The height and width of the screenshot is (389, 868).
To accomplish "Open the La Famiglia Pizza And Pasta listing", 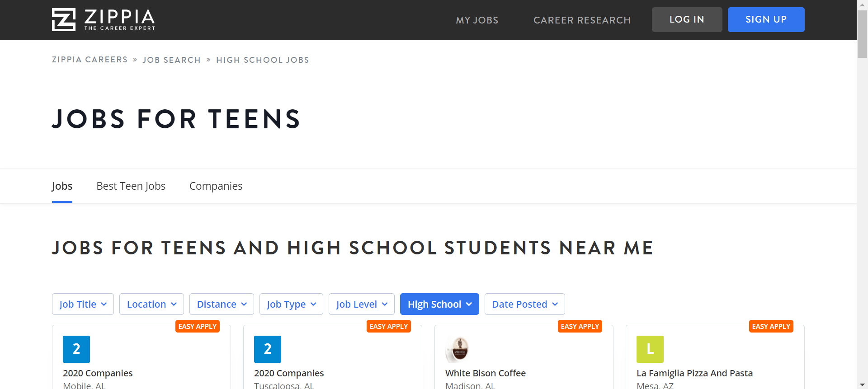I will [715, 357].
